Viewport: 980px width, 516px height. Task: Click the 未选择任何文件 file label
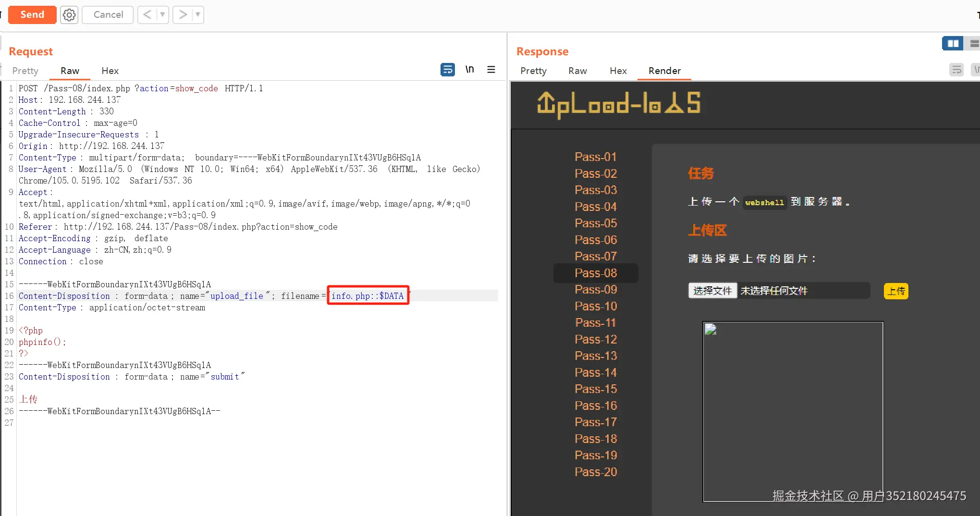coord(774,291)
